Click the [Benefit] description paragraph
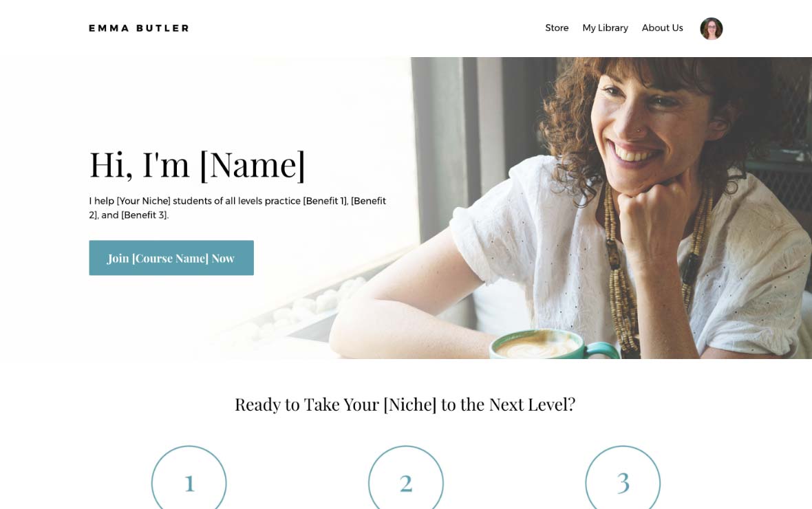 click(237, 208)
